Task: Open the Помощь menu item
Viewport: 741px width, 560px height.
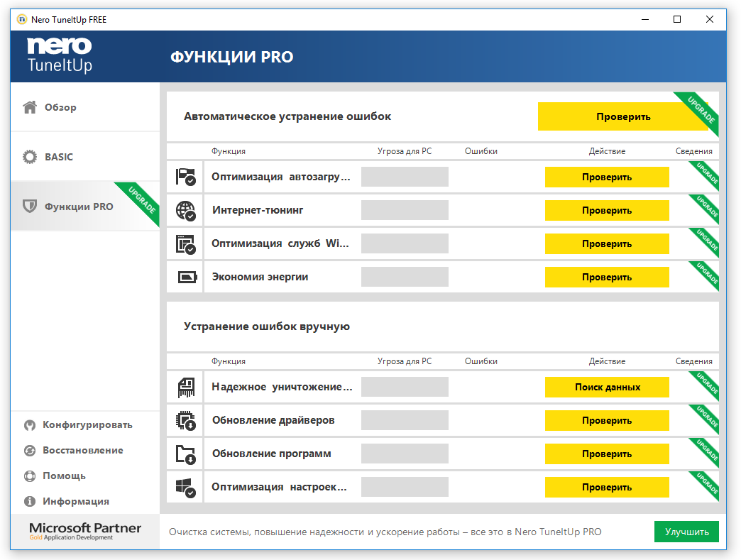Action: 55,476
